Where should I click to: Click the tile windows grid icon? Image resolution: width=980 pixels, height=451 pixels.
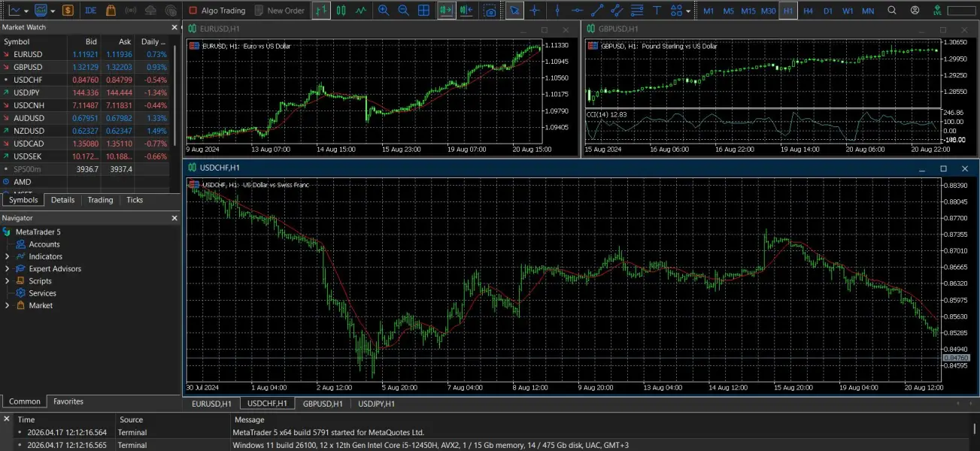(x=424, y=11)
